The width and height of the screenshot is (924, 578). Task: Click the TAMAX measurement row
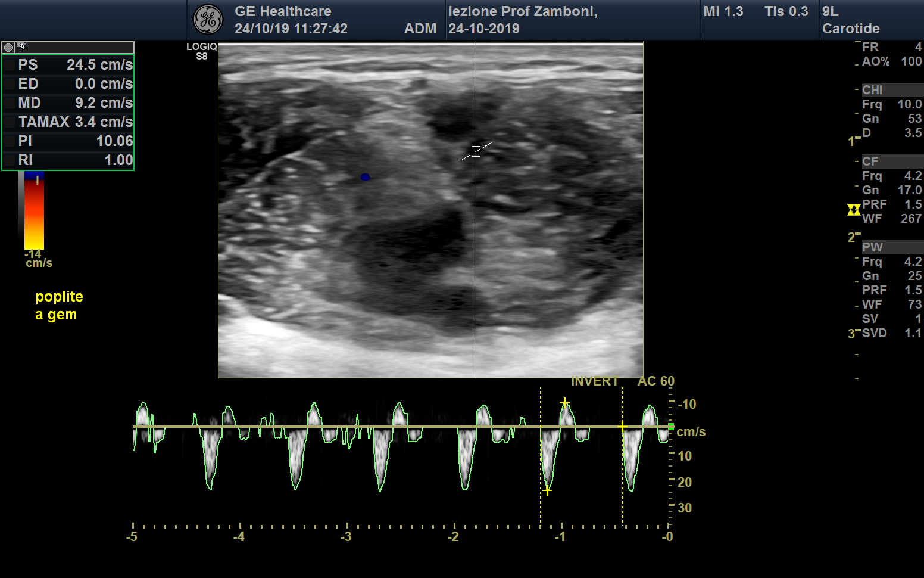coord(68,122)
